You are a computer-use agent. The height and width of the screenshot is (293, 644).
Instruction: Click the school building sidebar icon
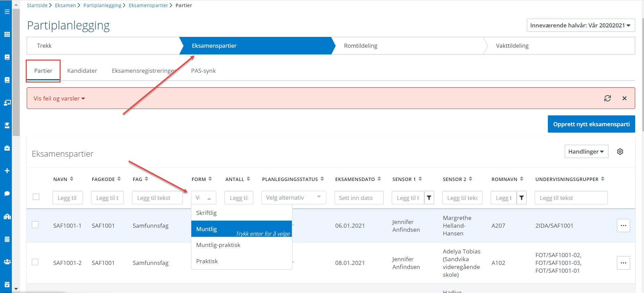(7, 216)
